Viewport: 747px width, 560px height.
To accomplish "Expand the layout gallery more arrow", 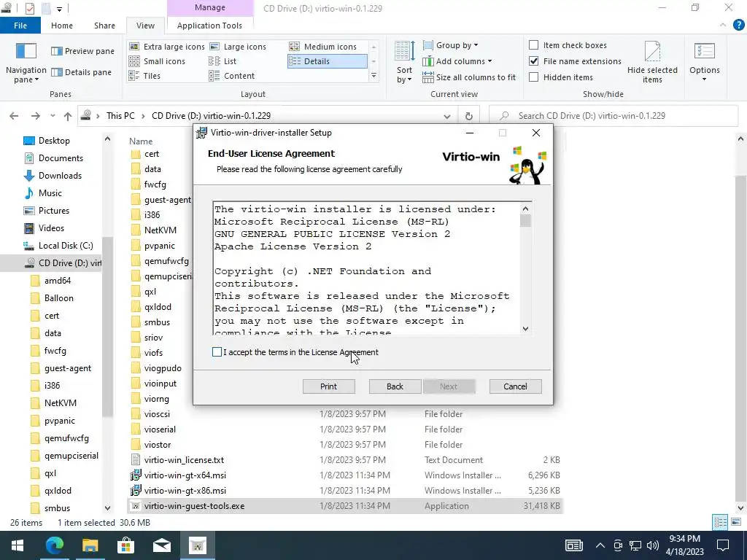I will click(373, 76).
